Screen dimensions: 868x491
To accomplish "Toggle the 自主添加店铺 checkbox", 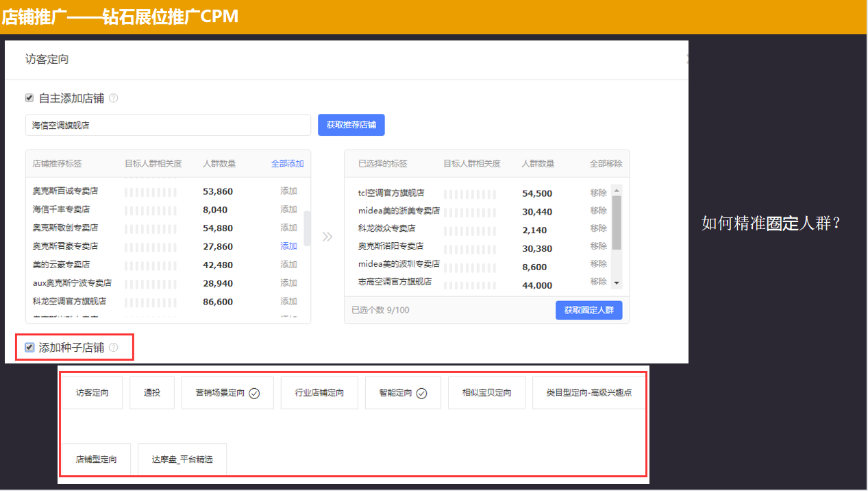I will 29,98.
